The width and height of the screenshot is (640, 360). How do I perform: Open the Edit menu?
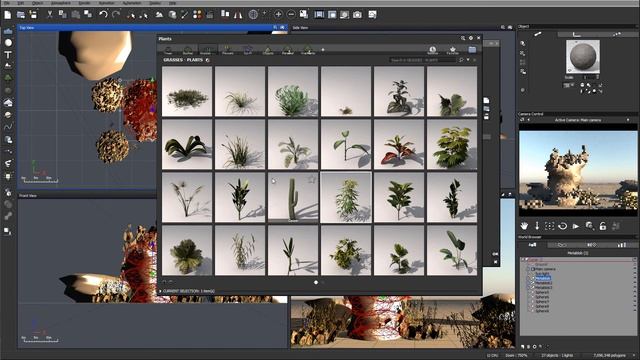[x=20, y=3]
